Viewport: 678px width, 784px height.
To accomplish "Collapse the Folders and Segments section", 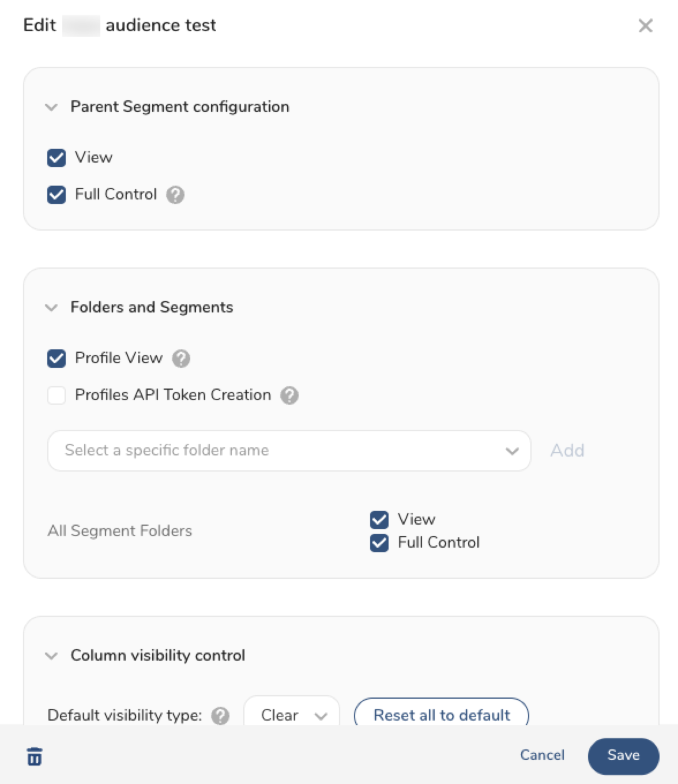I will tap(51, 308).
